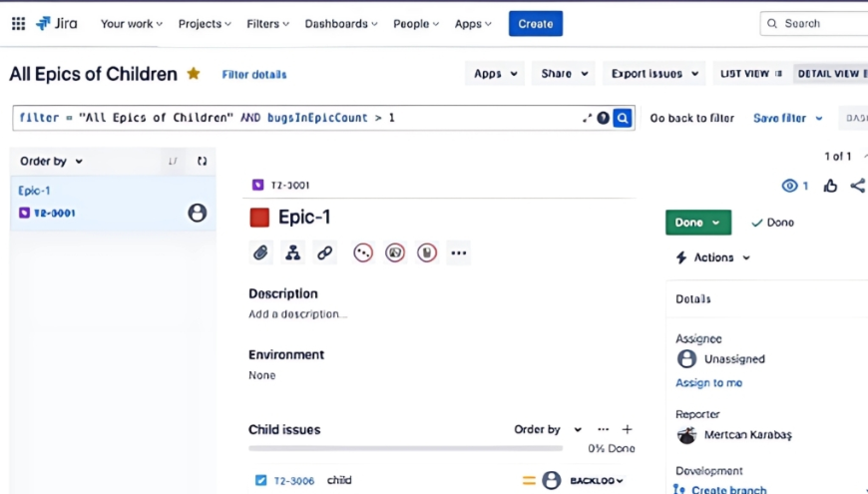
Task: Open the green Done status dropdown
Action: click(698, 223)
